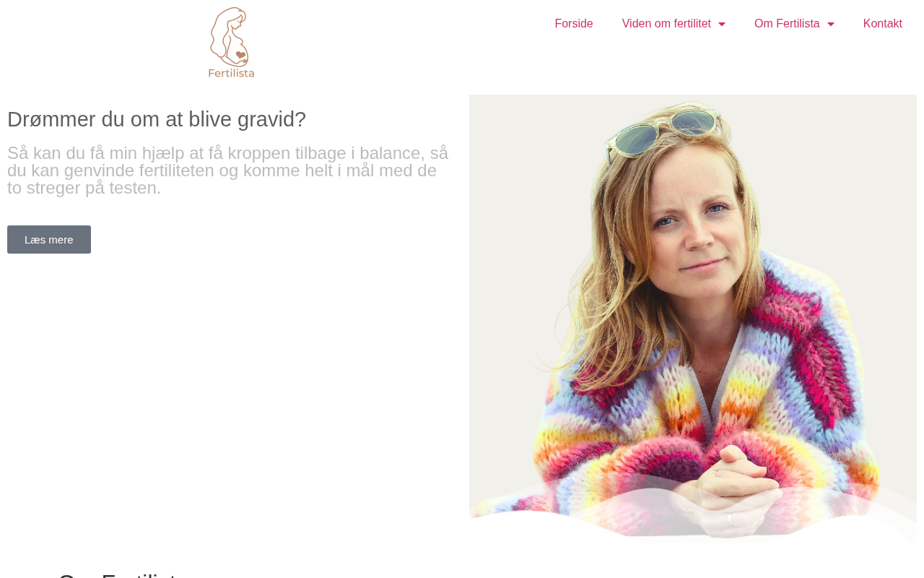Click the Læs mere button
Image resolution: width=924 pixels, height=578 pixels.
point(49,239)
